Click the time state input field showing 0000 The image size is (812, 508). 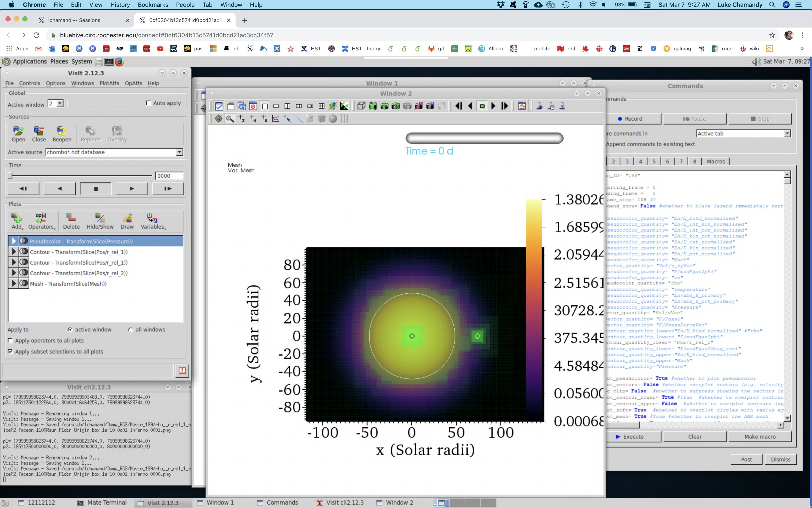pos(169,176)
